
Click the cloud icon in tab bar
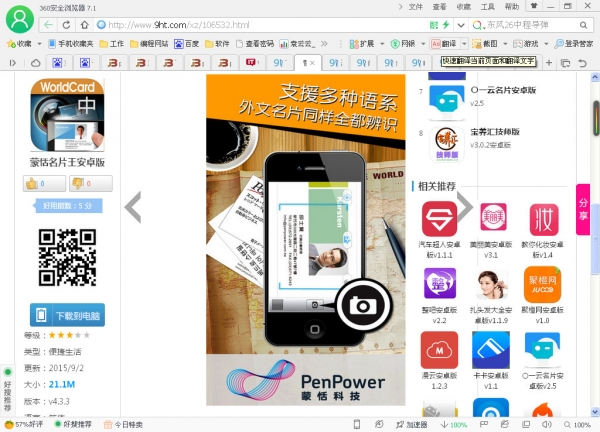tap(35, 63)
